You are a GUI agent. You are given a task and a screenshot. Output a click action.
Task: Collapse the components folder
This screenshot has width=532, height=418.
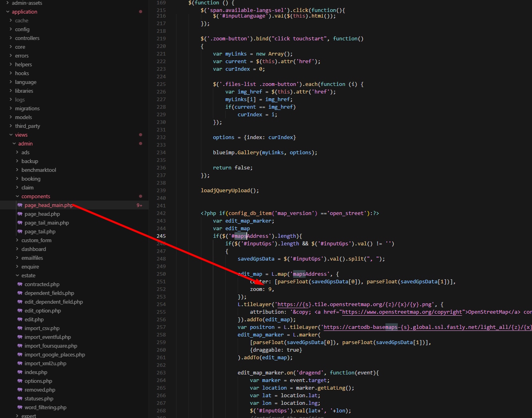click(17, 197)
